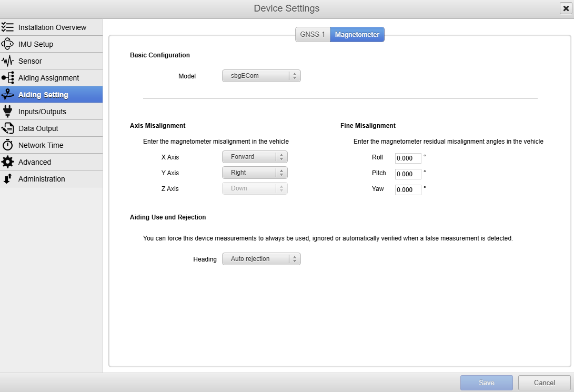
Task: Click the Aiding Assignment tree icon
Action: click(8, 78)
